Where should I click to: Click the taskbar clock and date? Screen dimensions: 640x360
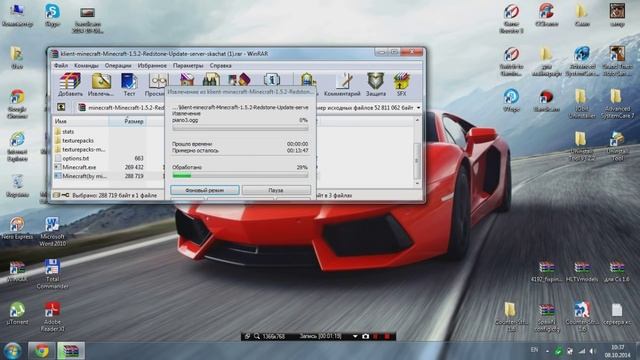pyautogui.click(x=618, y=351)
